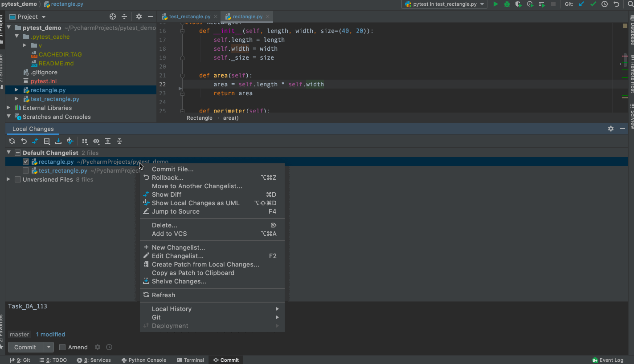
Task: Open 9: Git tool window
Action: point(20,360)
